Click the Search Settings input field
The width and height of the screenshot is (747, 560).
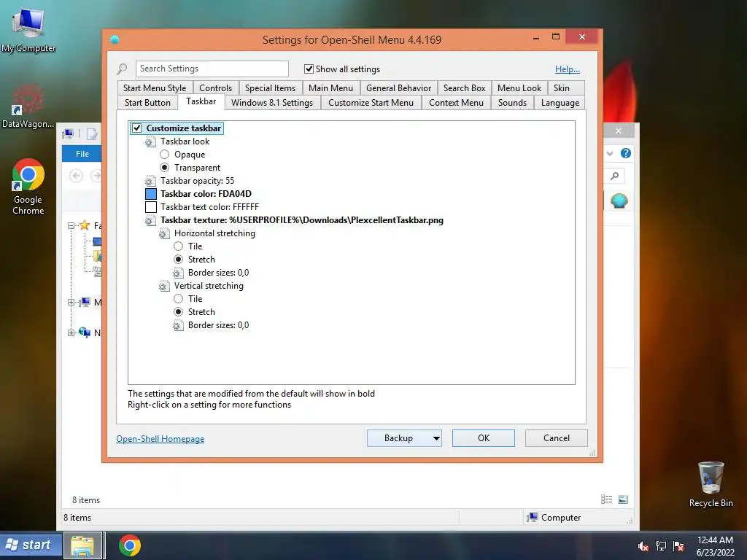[212, 69]
